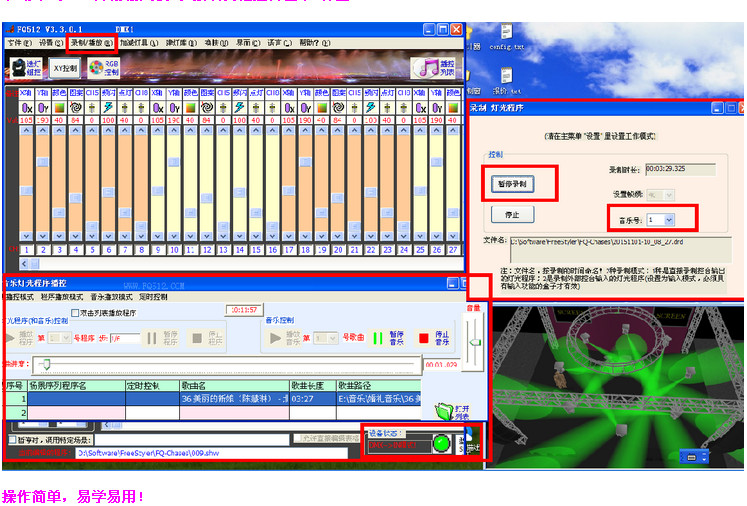The height and width of the screenshot is (506, 747).
Task: Click the 步 step input field
Action: tap(125, 338)
